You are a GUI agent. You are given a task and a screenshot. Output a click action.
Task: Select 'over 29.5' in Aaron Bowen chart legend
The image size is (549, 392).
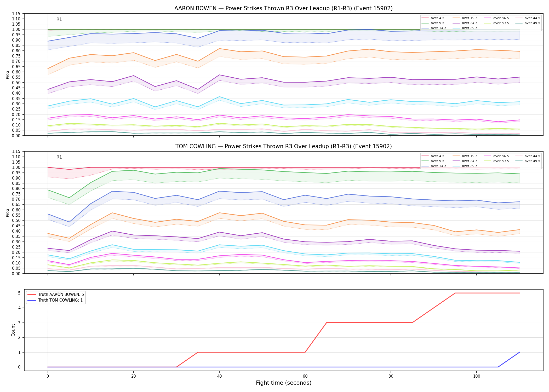[465, 28]
